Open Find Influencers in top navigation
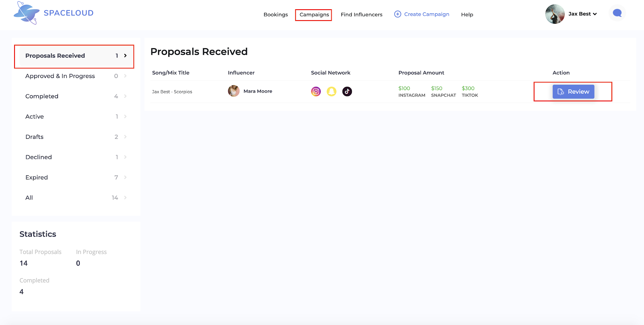 (361, 14)
